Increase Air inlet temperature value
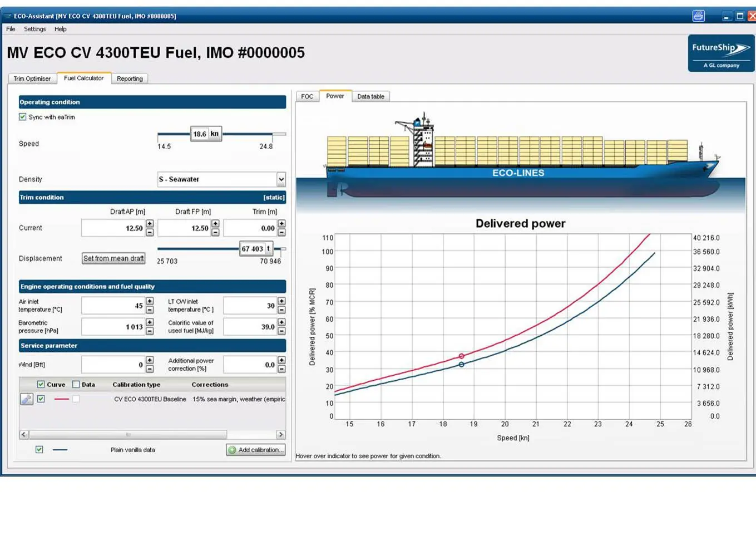This screenshot has height=540, width=756. tap(150, 301)
